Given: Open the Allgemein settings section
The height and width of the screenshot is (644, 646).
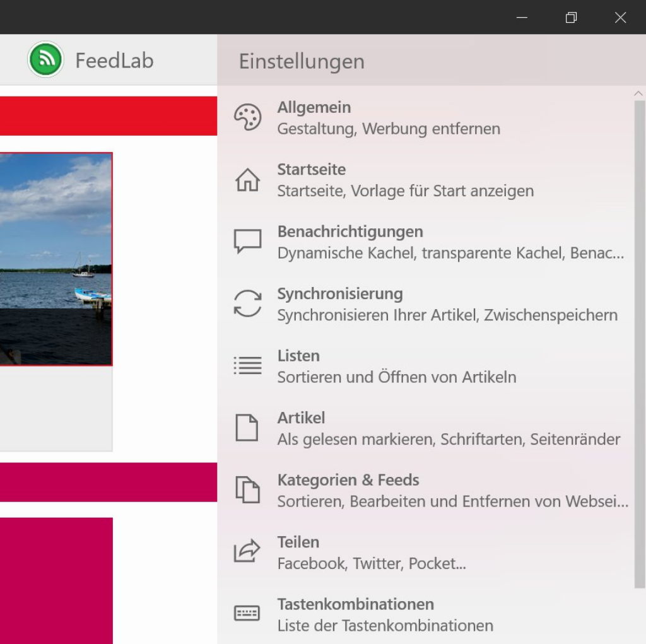Looking at the screenshot, I should click(425, 118).
